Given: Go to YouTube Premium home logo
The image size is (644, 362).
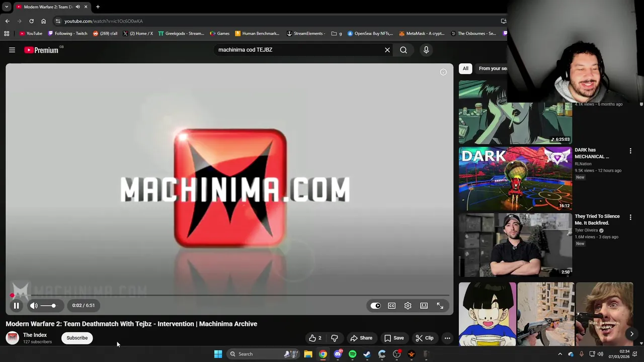Looking at the screenshot, I should 41,50.
